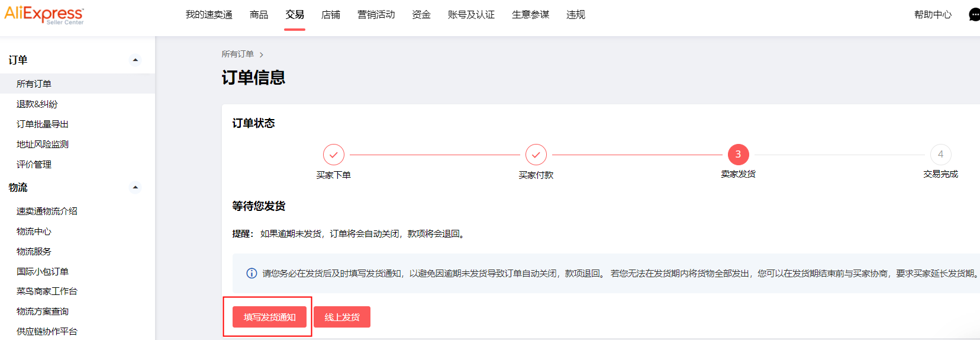Click the 线上发货 button
The height and width of the screenshot is (340, 980).
[342, 317]
